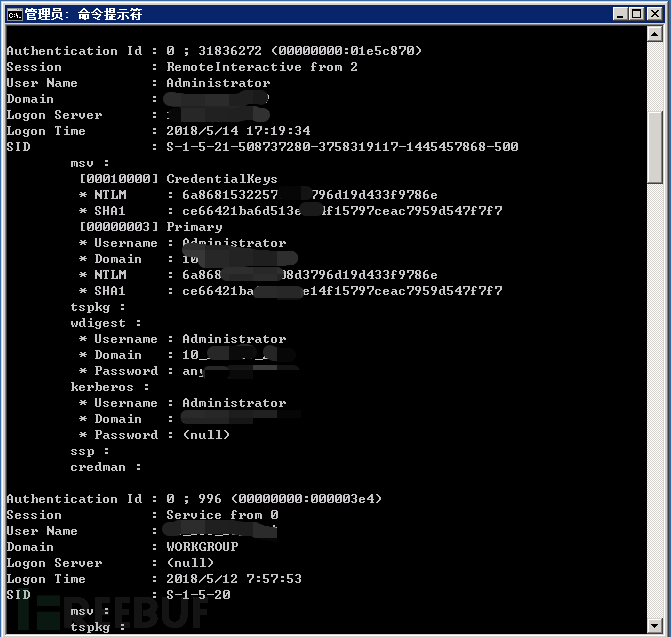
Task: Click the S-1-5-20 SID value
Action: click(198, 595)
